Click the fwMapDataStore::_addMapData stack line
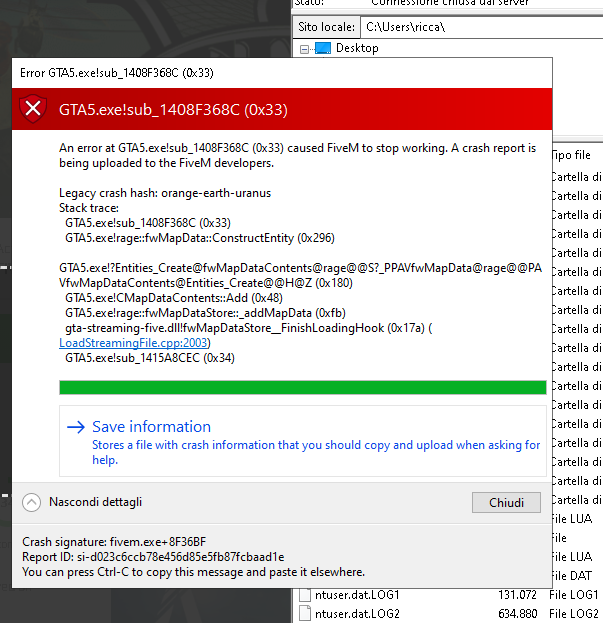The image size is (603, 623). [x=205, y=313]
